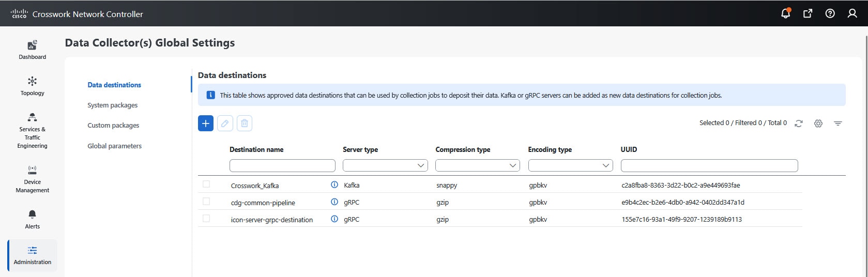
Task: Select the Crosswork_Kafka row checkbox
Action: (x=206, y=184)
